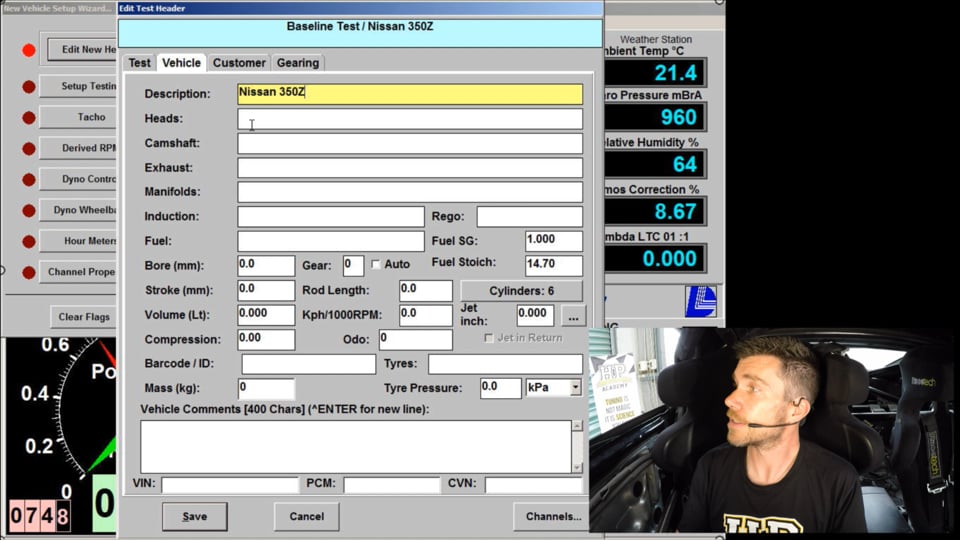The height and width of the screenshot is (540, 960).
Task: Click the Derived RPM wizard button
Action: (78, 148)
